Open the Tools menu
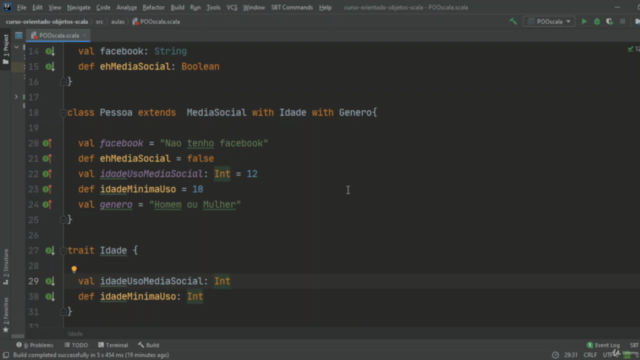This screenshot has height=360, width=640. coord(213,7)
